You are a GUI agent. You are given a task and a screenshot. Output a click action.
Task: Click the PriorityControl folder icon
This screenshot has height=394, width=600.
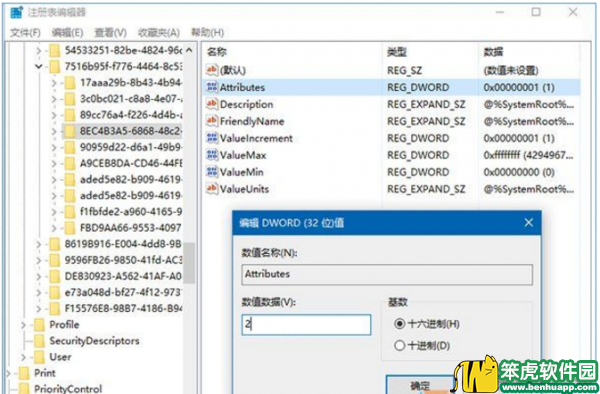click(x=24, y=389)
